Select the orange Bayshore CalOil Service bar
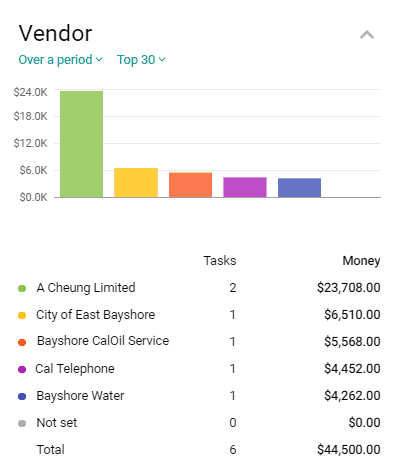This screenshot has height=463, width=400. [190, 185]
